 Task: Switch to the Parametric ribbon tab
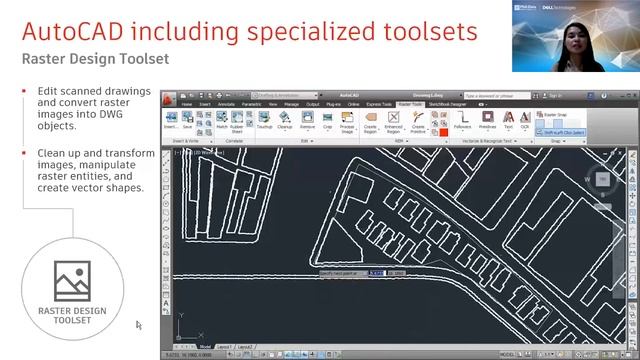pos(251,104)
